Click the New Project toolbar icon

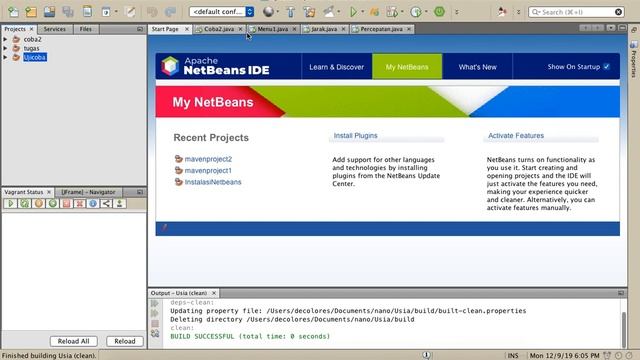(31, 12)
